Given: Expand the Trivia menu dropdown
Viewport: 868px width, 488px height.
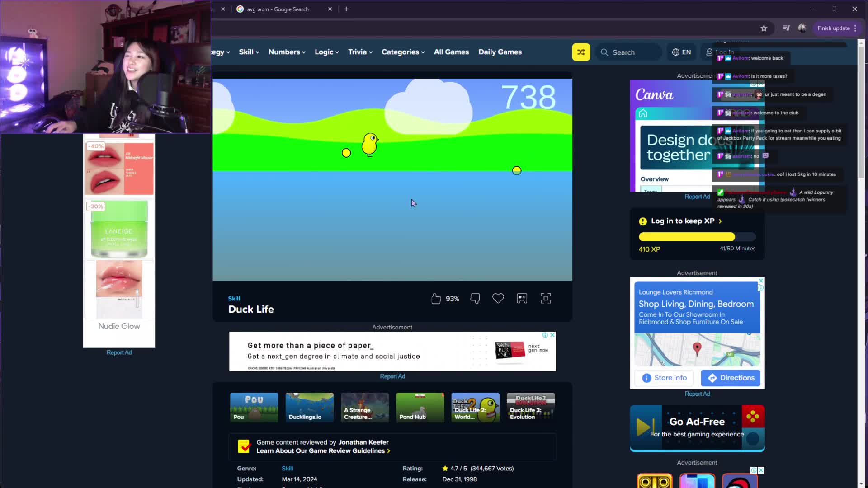Looking at the screenshot, I should click(360, 52).
